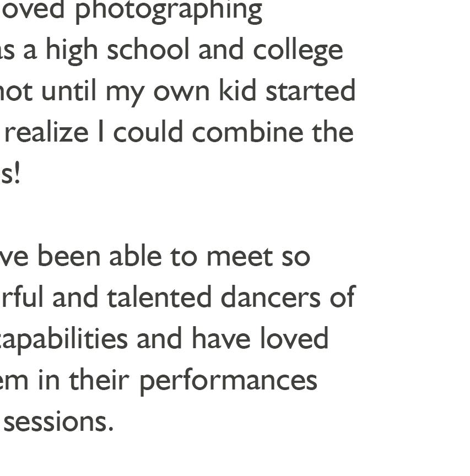
Task: Place cursor on the word "started"
Action: pos(310,91)
